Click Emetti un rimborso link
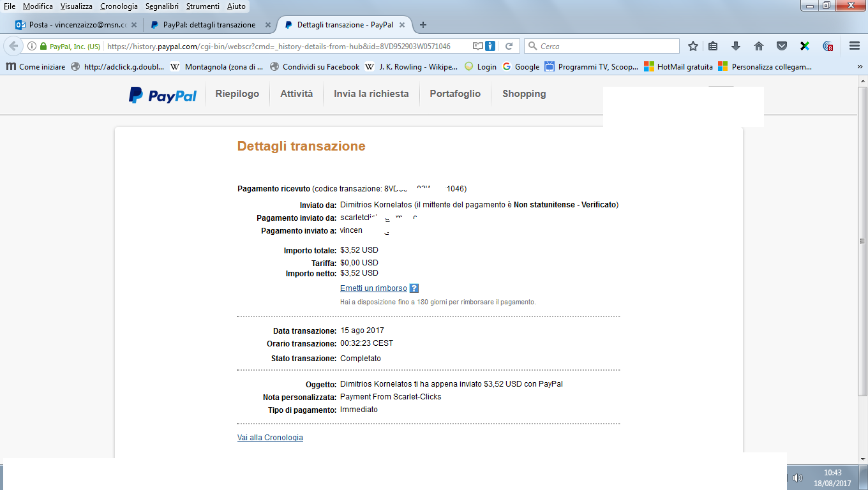This screenshot has height=490, width=868. pyautogui.click(x=373, y=288)
